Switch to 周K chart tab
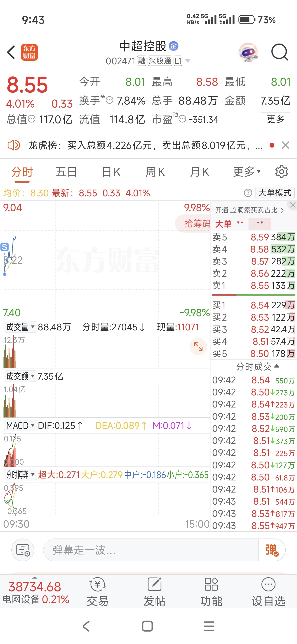This screenshot has height=644, width=297. (x=155, y=172)
